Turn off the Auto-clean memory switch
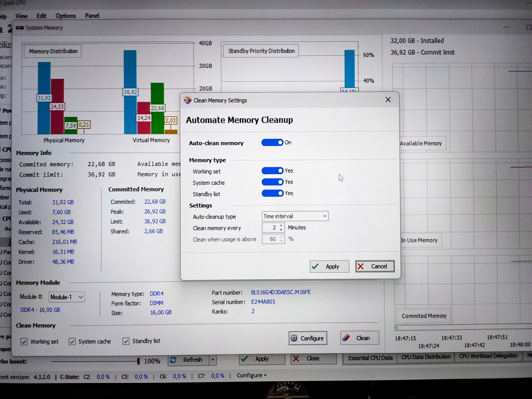The height and width of the screenshot is (399, 532). point(272,142)
